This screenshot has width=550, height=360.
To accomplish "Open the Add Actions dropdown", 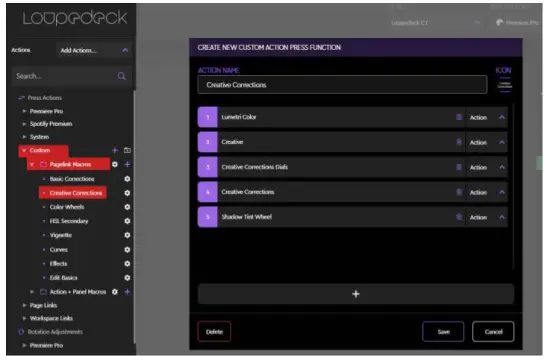I will click(x=94, y=51).
